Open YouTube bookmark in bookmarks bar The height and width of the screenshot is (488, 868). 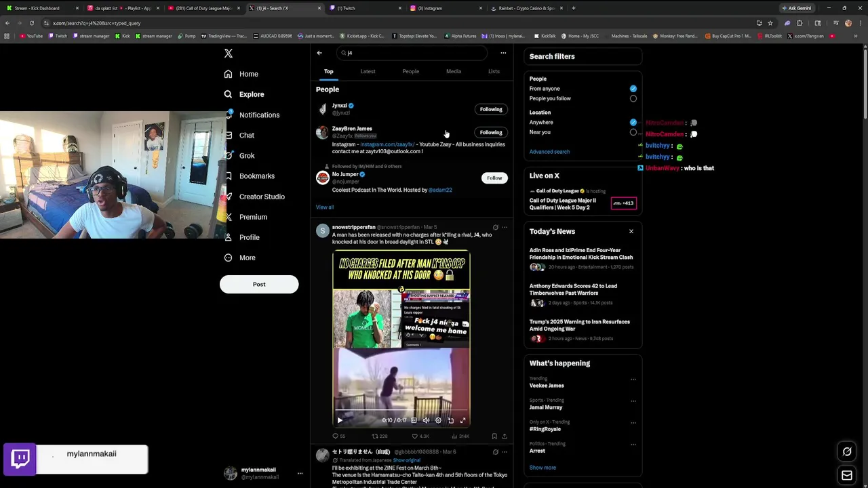pyautogui.click(x=31, y=36)
